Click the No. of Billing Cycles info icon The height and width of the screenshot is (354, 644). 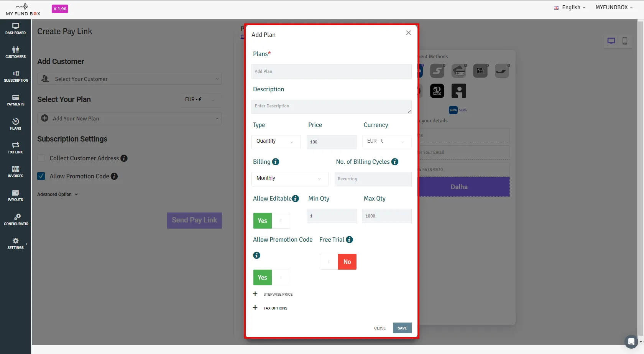395,162
